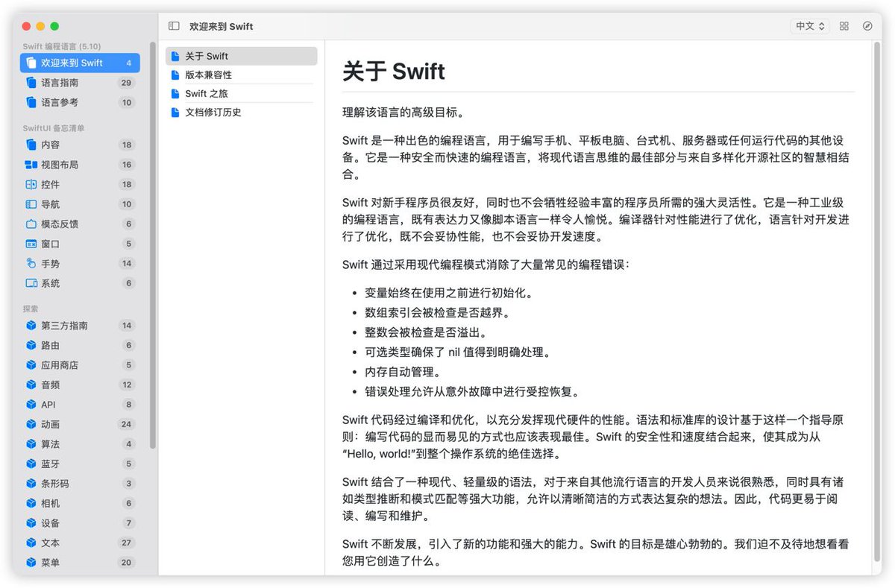Click the Swift 编程语言 (5.10) section header

62,46
